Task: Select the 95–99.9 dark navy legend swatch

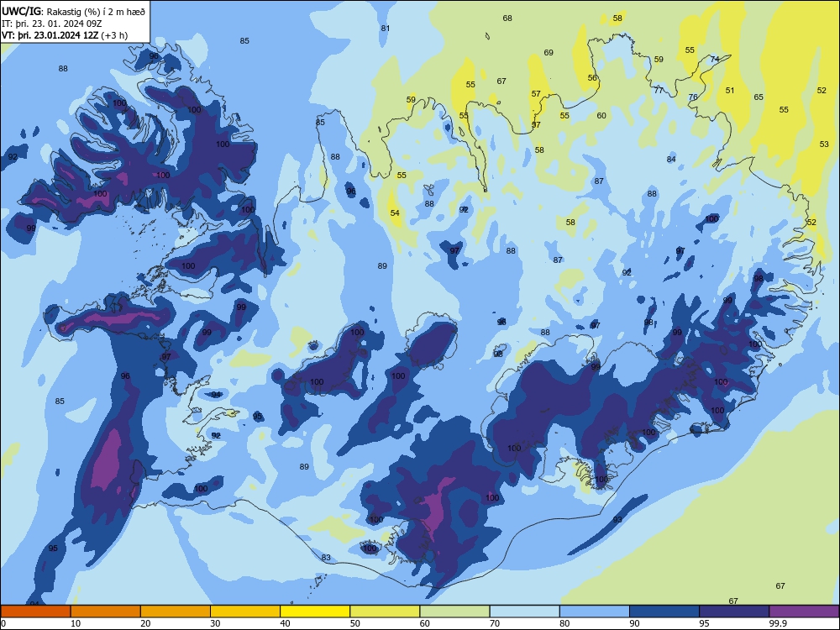Action: (734, 612)
